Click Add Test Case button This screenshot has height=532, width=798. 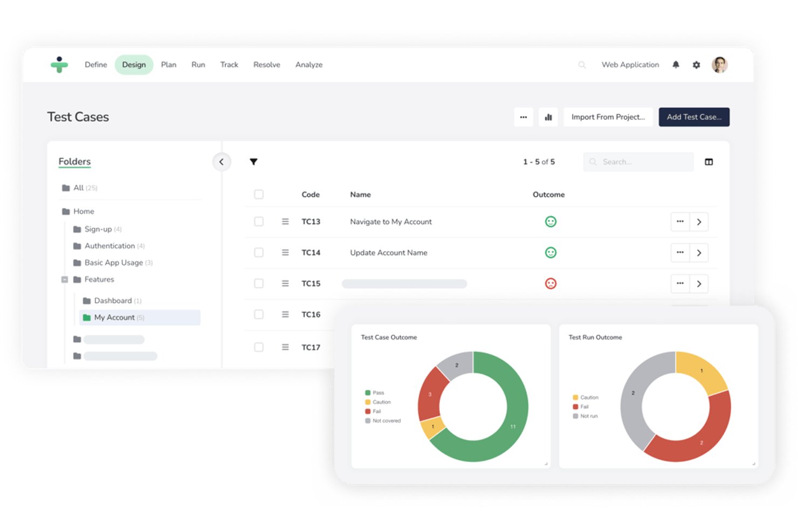coord(694,117)
